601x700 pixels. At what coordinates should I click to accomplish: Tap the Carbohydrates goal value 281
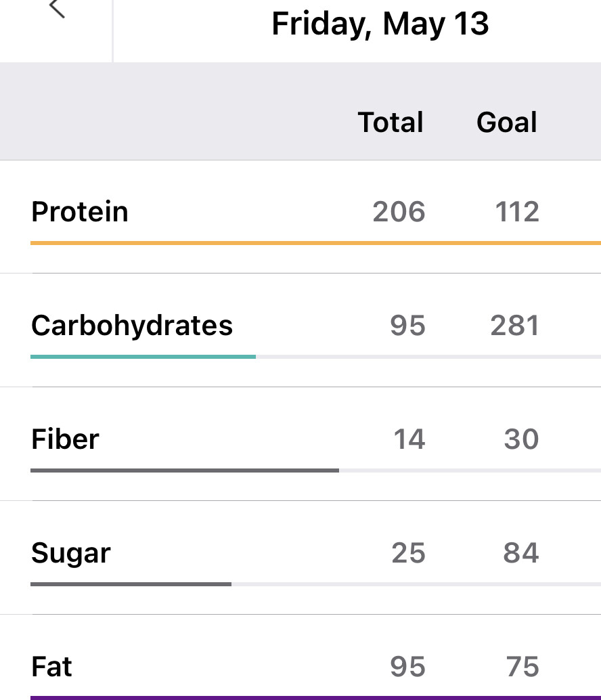tap(515, 326)
